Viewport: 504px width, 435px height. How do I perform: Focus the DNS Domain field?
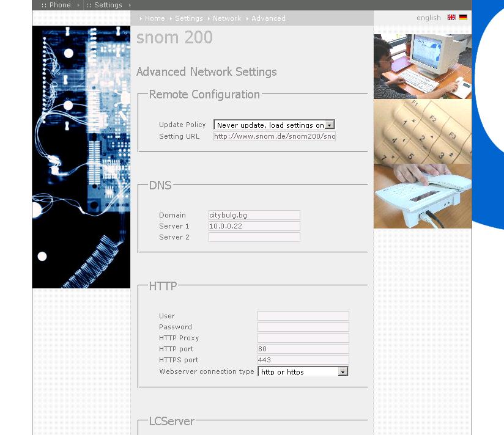click(254, 215)
